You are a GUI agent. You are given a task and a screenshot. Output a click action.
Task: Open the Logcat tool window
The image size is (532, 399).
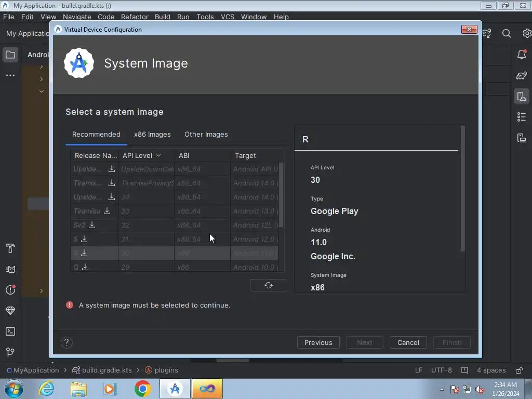coord(10,270)
